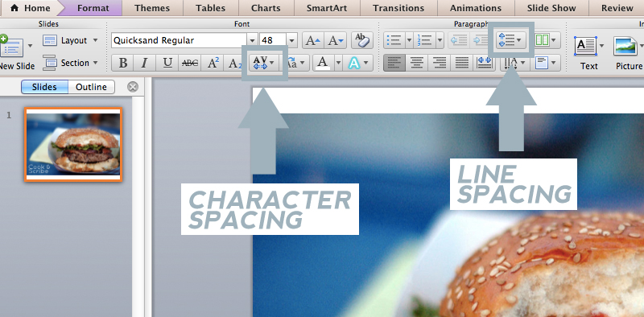Click the bulleted list icon
The height and width of the screenshot is (317, 644).
[394, 40]
